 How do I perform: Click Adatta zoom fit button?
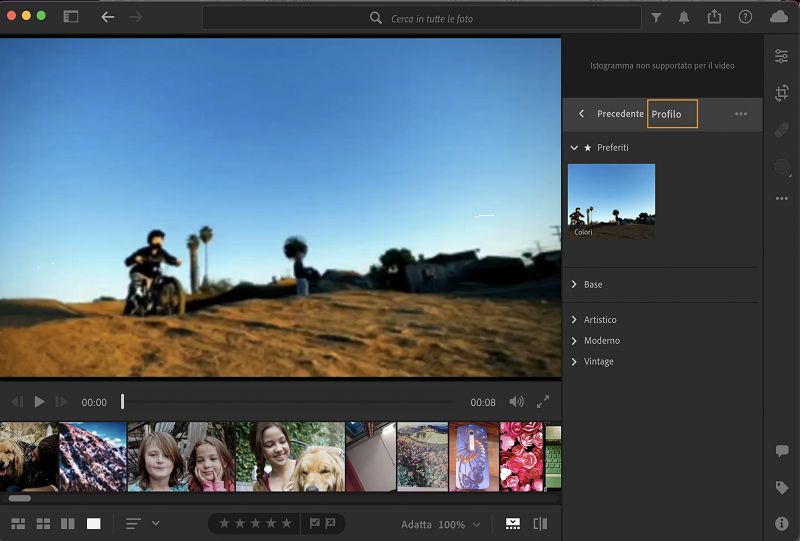pos(416,524)
